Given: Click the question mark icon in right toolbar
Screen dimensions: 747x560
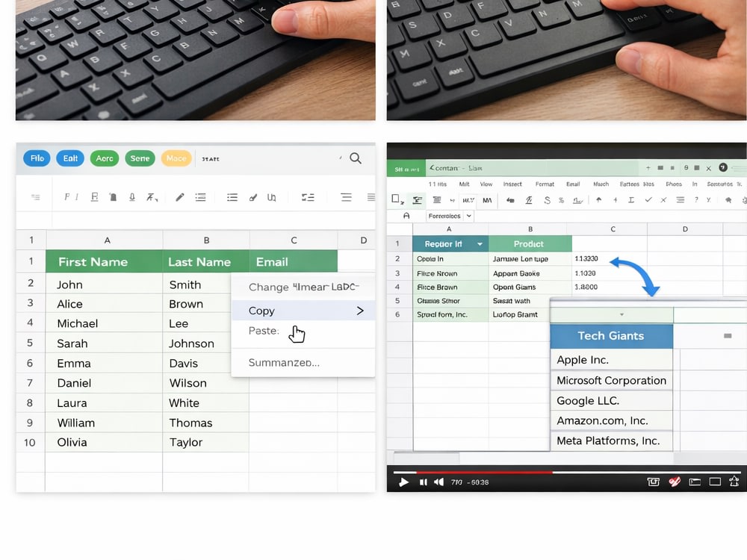Looking at the screenshot, I should click(x=696, y=200).
